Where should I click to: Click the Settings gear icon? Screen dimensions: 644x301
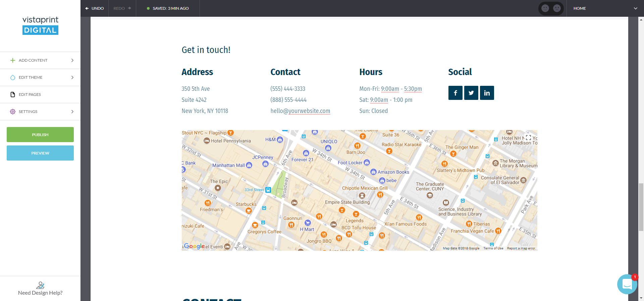pyautogui.click(x=13, y=112)
